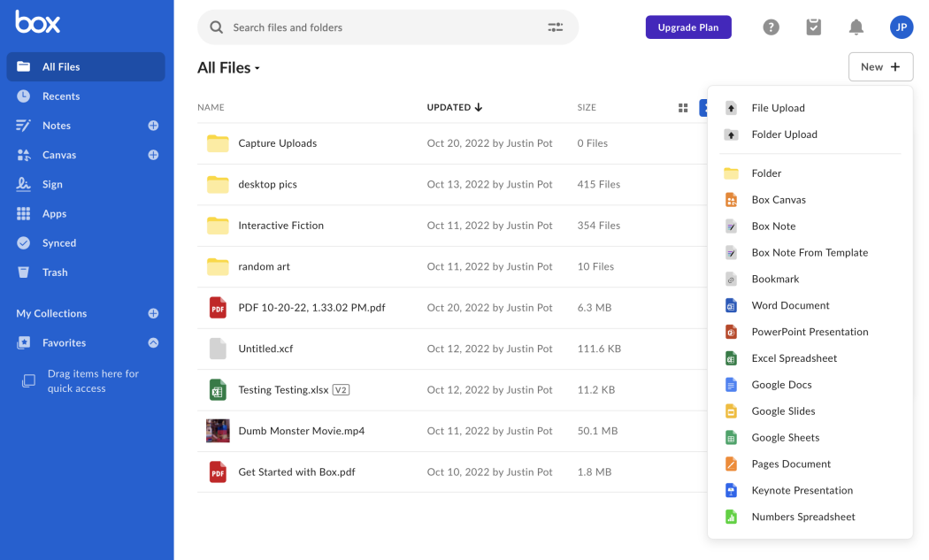Open Dumb Monster Movie.mp4 thumbnail

(218, 431)
